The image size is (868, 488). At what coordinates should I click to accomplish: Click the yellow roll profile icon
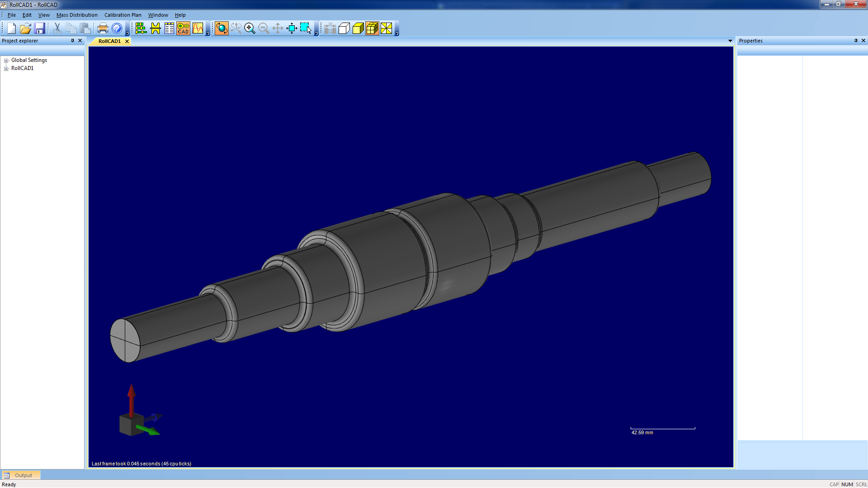pos(155,28)
